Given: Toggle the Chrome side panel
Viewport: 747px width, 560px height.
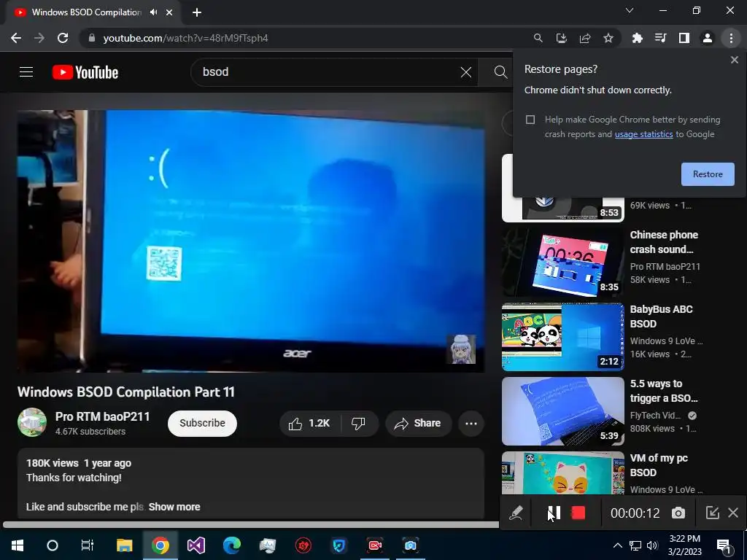Looking at the screenshot, I should coord(684,38).
